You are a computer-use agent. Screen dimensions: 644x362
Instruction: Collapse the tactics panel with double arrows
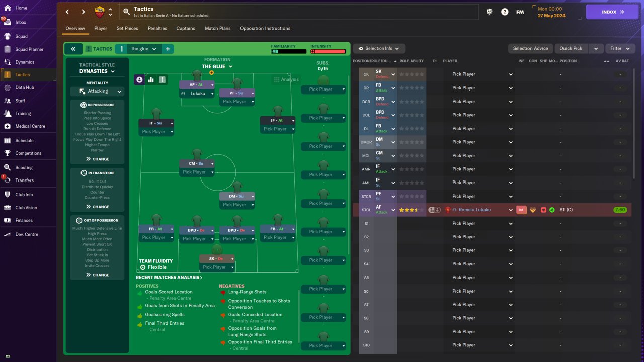coord(73,49)
